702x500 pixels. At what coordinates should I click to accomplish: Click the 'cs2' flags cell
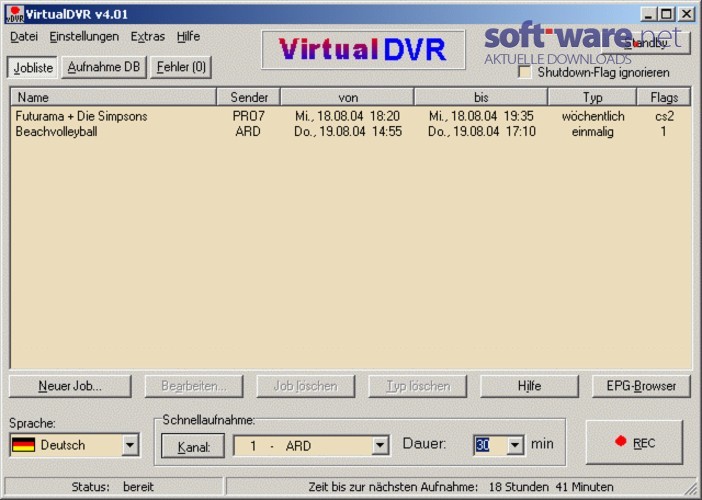664,116
